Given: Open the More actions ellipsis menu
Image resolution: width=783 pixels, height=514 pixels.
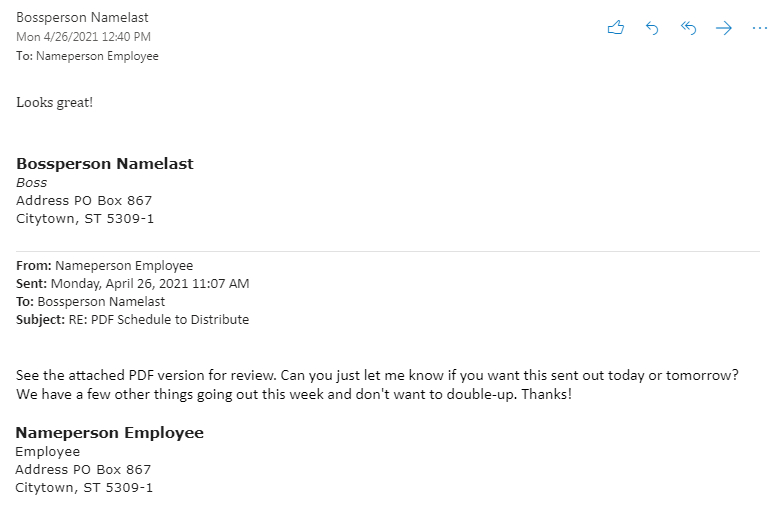Looking at the screenshot, I should point(760,28).
